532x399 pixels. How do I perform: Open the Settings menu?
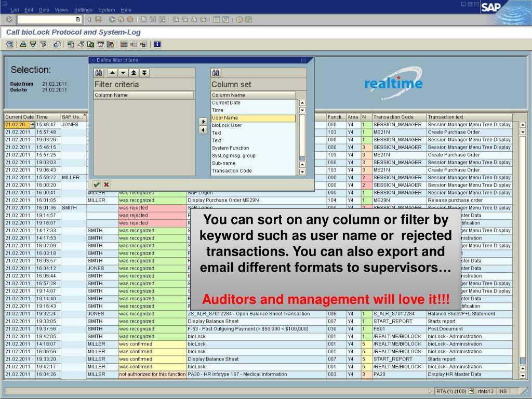click(x=83, y=10)
